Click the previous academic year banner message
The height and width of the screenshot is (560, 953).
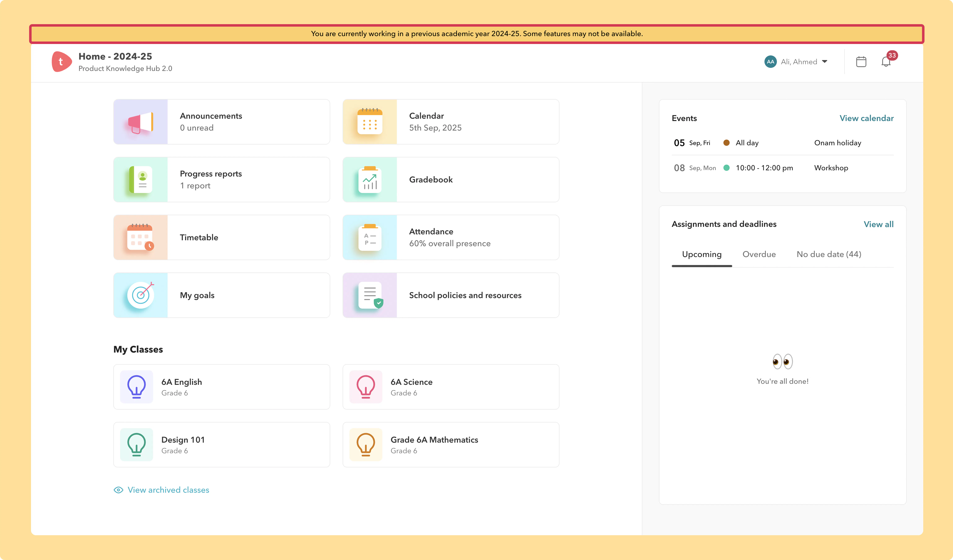click(x=477, y=34)
